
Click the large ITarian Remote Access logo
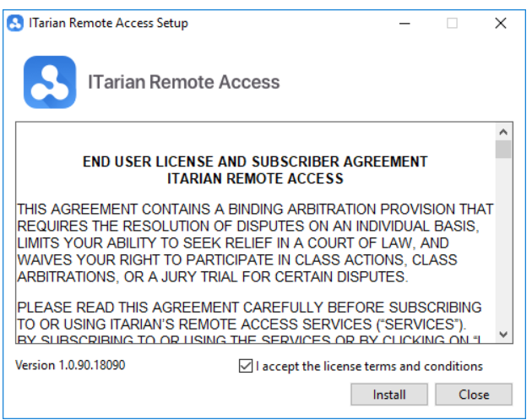pyautogui.click(x=50, y=82)
